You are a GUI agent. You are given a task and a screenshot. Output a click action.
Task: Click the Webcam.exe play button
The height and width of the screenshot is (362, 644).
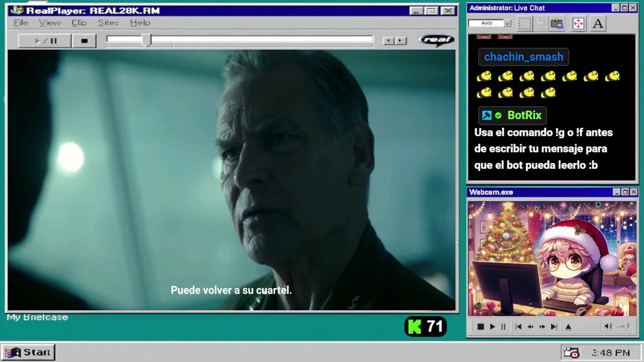[x=492, y=327]
